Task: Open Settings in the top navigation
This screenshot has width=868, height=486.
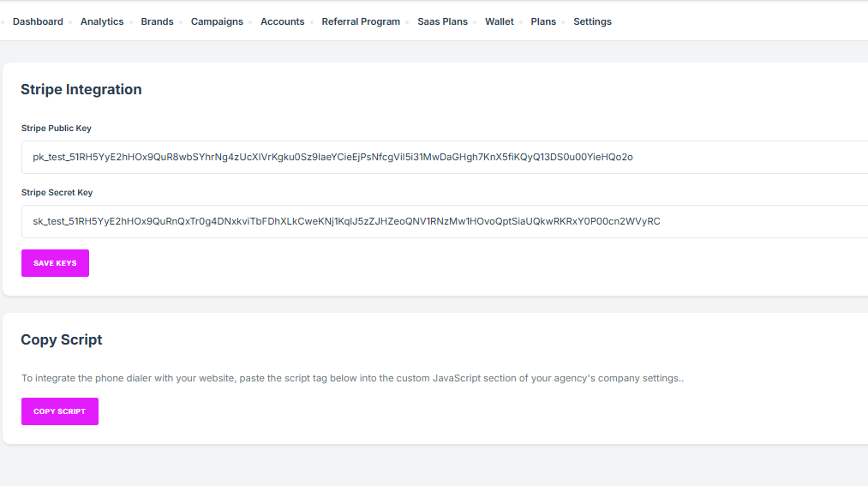Action: click(592, 21)
